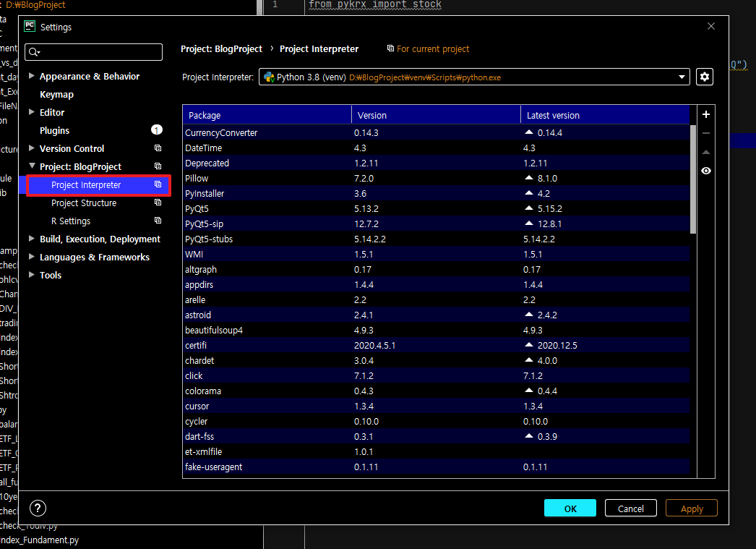Click the package list vertical scrollbar

point(693,179)
